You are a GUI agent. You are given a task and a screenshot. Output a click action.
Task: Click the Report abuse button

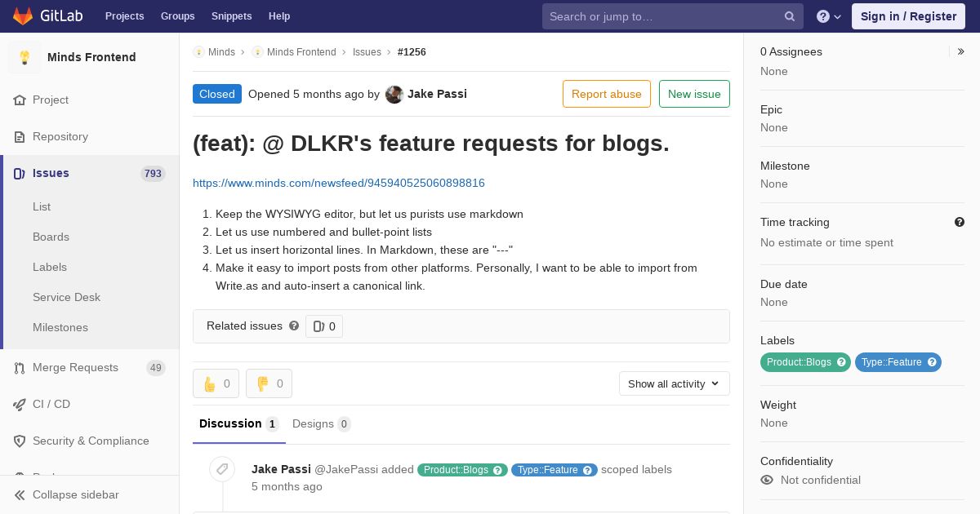coord(607,94)
